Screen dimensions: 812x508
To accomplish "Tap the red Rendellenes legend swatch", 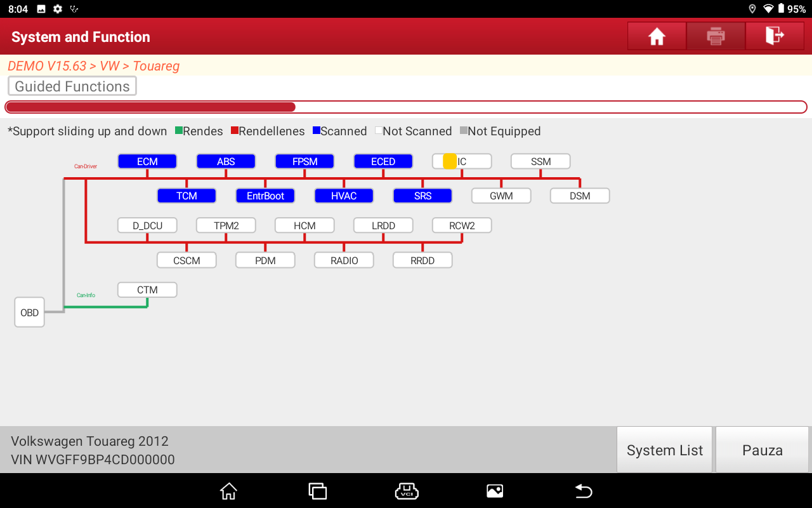I will [235, 131].
